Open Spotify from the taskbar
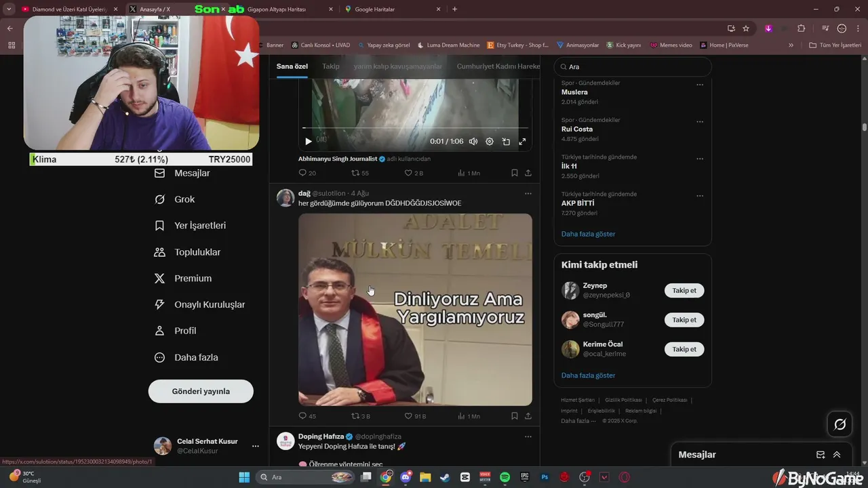Image resolution: width=868 pixels, height=488 pixels. (505, 477)
